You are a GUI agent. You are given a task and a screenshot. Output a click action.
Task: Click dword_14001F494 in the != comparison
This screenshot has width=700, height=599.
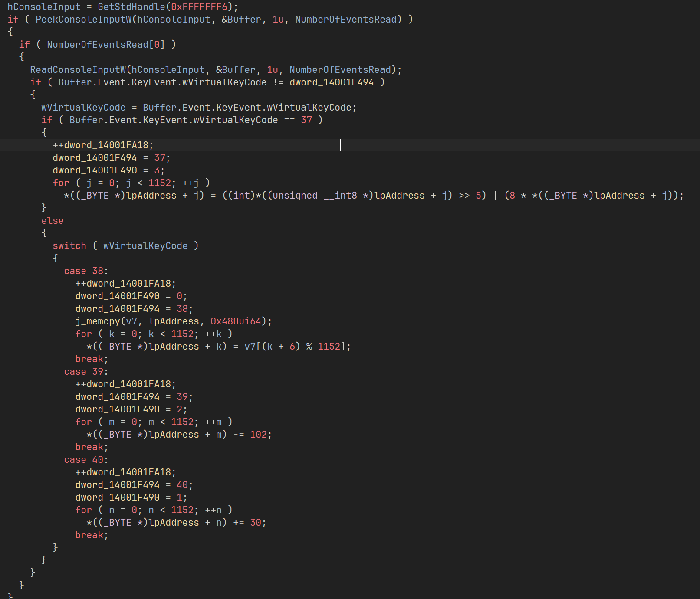pos(332,82)
